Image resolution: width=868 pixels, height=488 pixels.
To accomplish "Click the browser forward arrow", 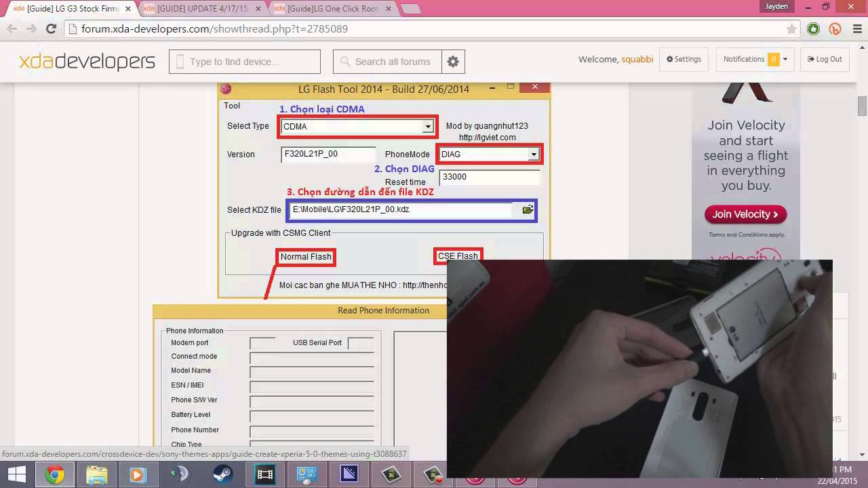I will pos(31,29).
